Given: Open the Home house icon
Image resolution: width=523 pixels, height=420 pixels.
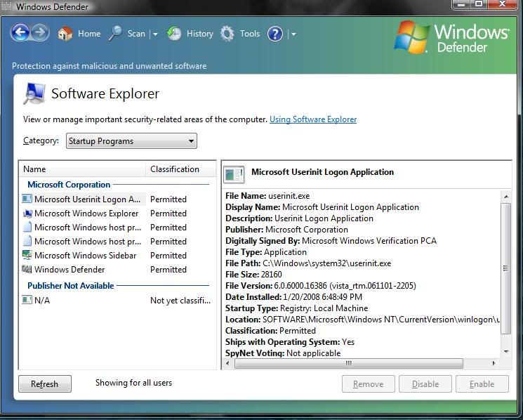Looking at the screenshot, I should 65,34.
